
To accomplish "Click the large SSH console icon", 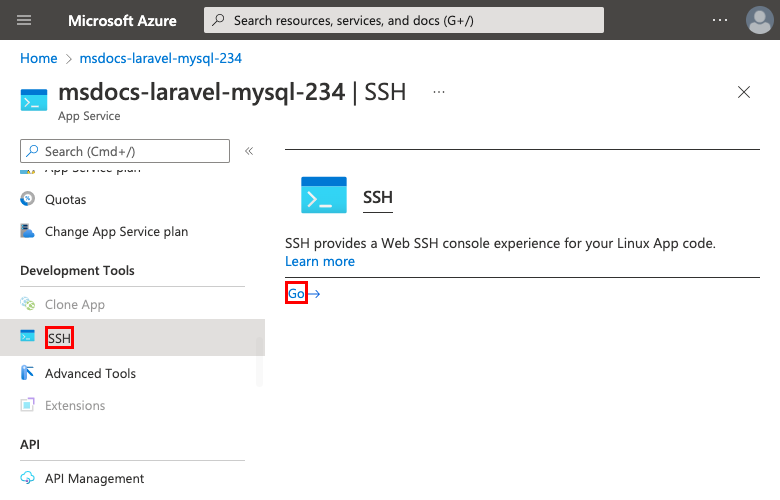I will pyautogui.click(x=324, y=196).
